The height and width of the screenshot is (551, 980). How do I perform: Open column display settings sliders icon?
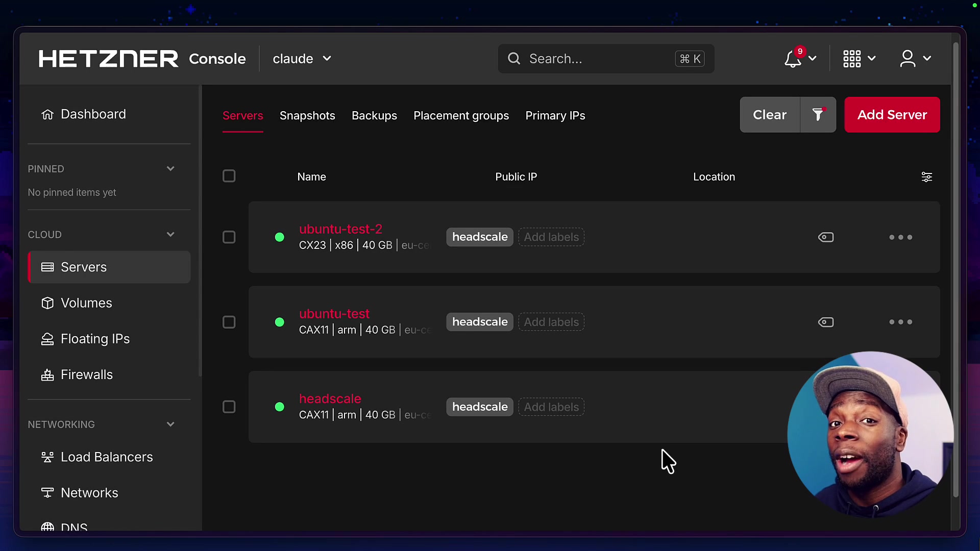click(x=926, y=177)
